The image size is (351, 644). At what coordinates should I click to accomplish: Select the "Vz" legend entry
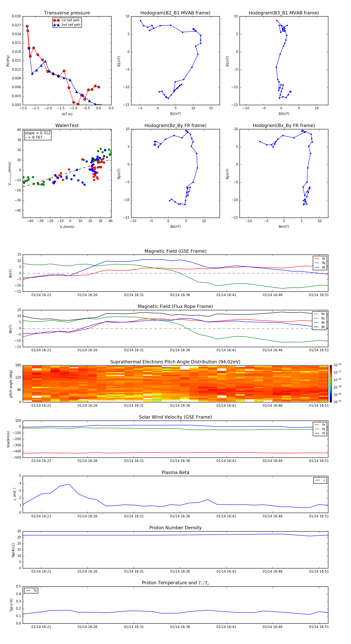[320, 433]
